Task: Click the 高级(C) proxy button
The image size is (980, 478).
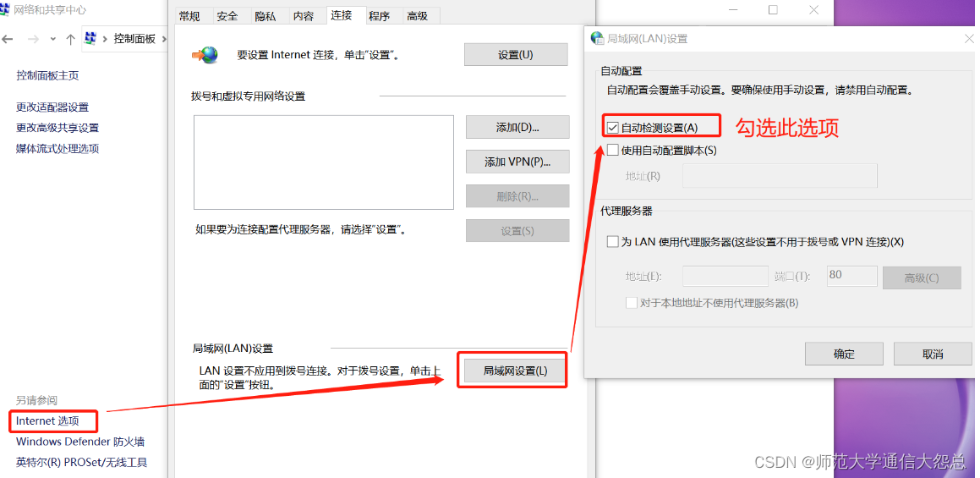Action: click(922, 277)
